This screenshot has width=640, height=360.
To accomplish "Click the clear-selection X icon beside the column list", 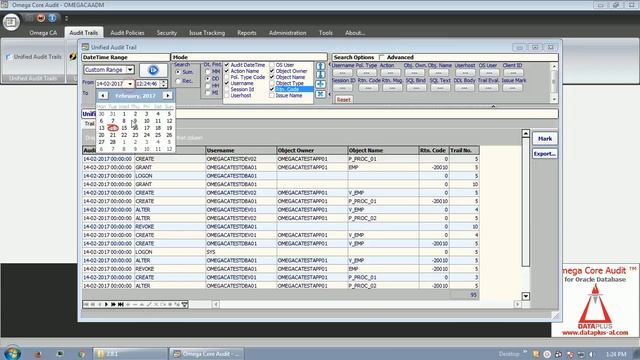I will point(321,94).
